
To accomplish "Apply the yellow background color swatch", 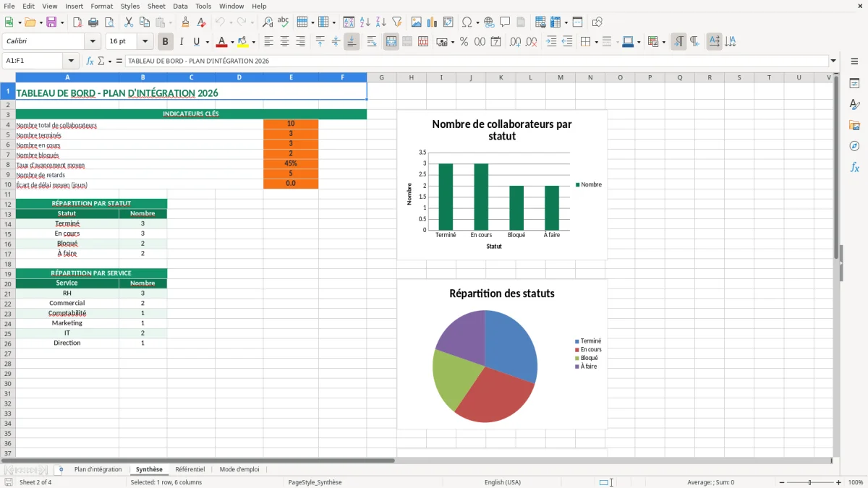I will (x=243, y=42).
